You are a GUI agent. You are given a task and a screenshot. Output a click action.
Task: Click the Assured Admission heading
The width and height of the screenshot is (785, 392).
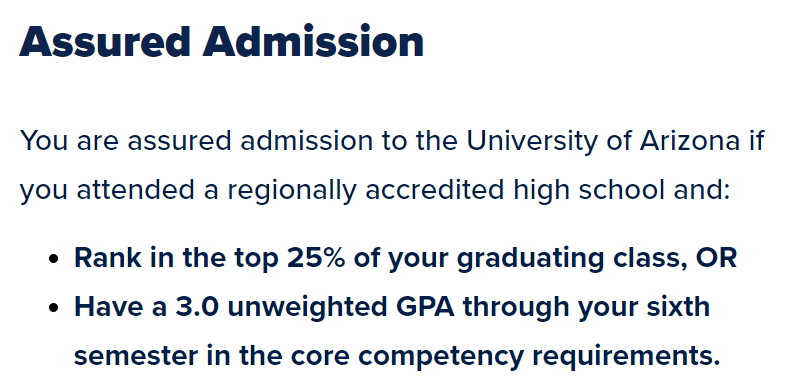pos(221,41)
